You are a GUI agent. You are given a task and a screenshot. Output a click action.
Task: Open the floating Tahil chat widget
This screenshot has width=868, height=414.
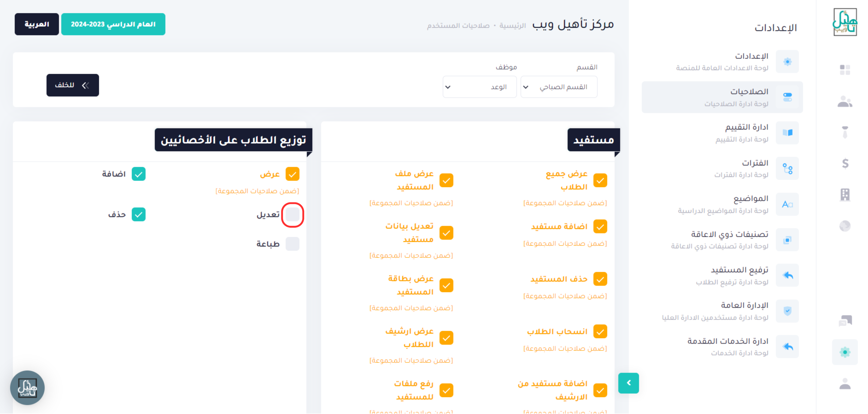click(27, 388)
